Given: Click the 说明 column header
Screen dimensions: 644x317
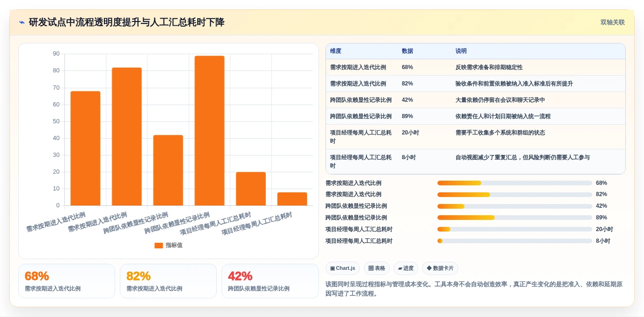Looking at the screenshot, I should (461, 51).
